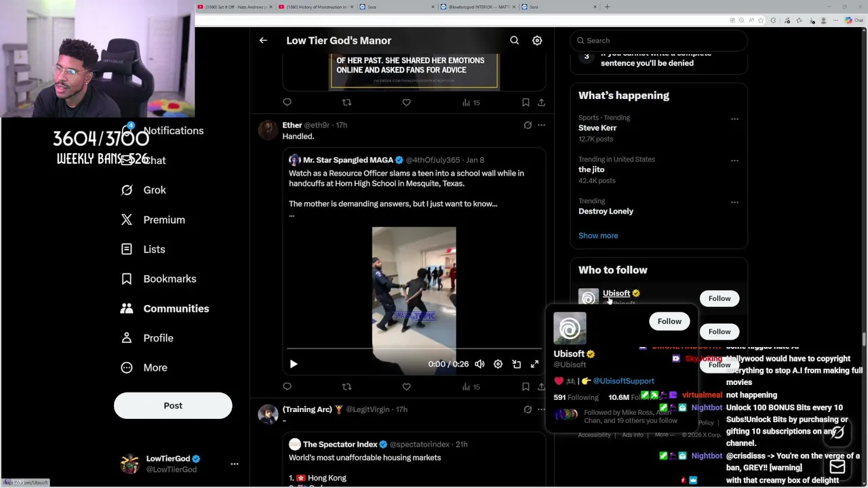
Task: Toggle picture-in-picture on the video
Action: click(516, 364)
